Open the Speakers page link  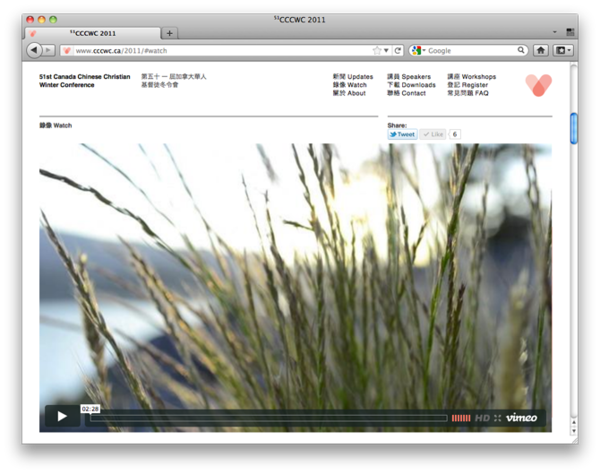coord(409,76)
